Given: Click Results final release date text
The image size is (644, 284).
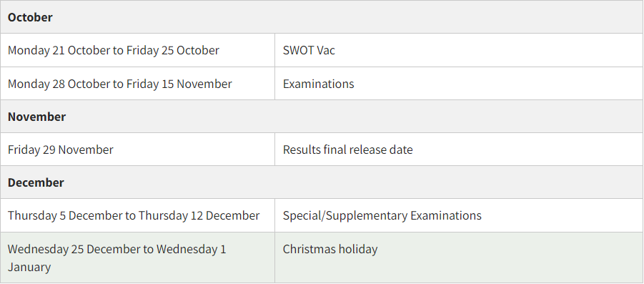Looking at the screenshot, I should pyautogui.click(x=348, y=150).
